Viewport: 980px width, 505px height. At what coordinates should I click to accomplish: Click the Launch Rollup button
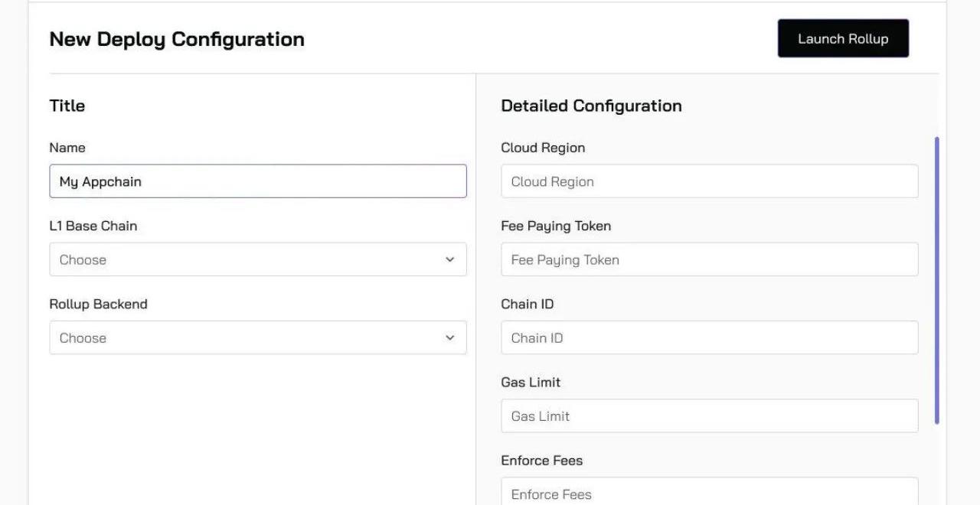point(843,39)
